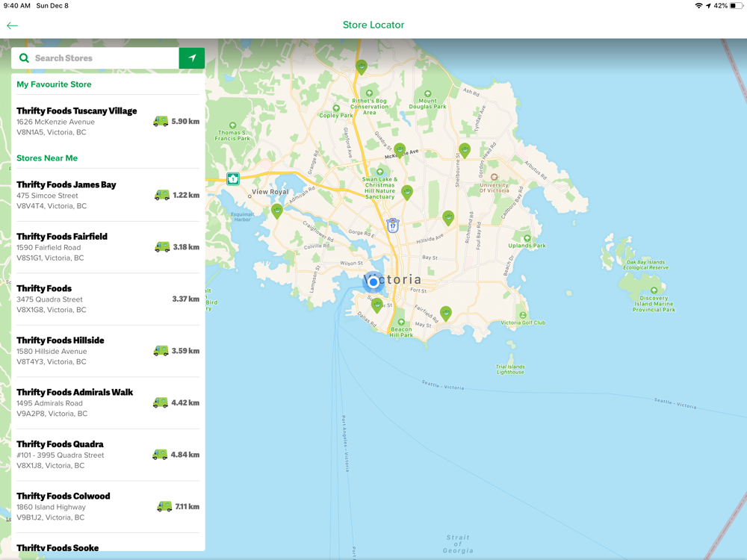
Task: Tap the View Royal map label
Action: (270, 192)
